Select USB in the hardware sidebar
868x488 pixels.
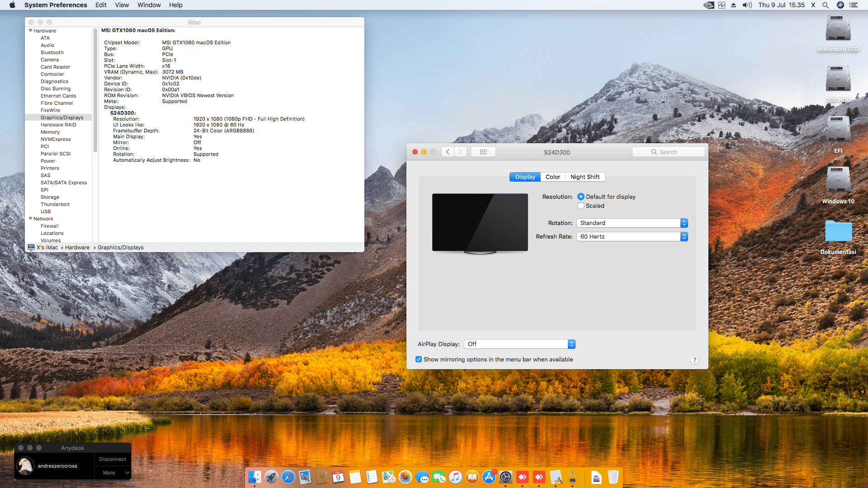coord(46,211)
